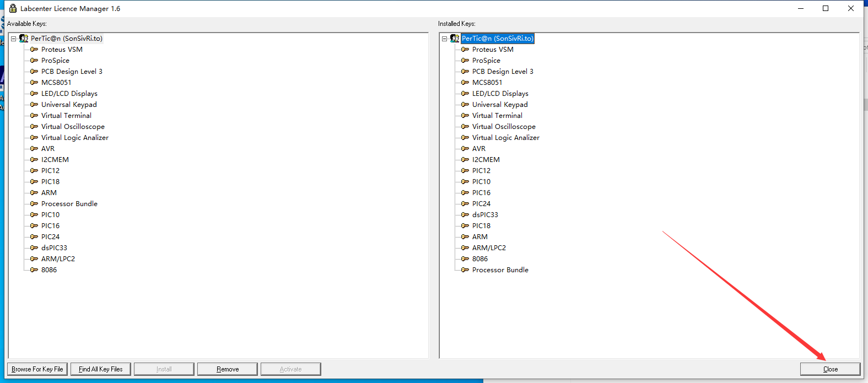Collapse the Installed Keys root tree node
This screenshot has width=868, height=383.
(x=445, y=39)
